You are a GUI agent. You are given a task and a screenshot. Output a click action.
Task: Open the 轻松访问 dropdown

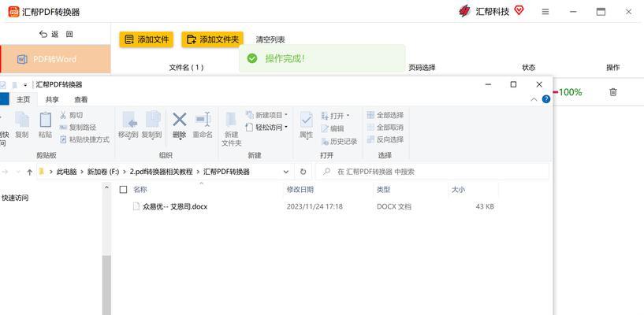[x=266, y=127]
